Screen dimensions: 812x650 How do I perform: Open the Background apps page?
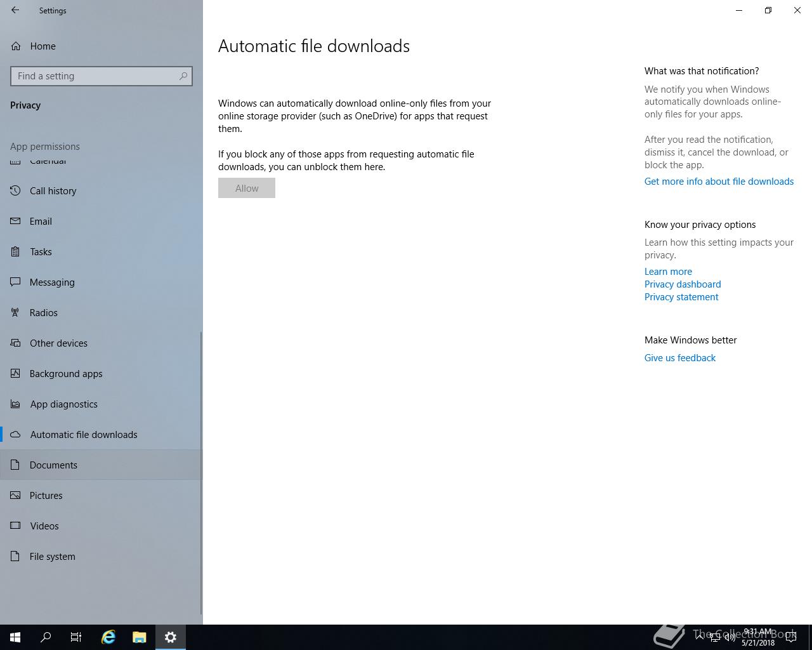coord(101,373)
